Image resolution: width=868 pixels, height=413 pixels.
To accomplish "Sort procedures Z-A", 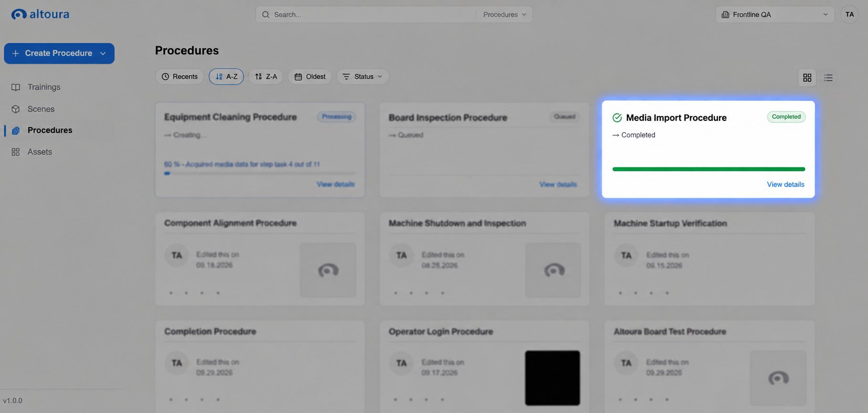I will coord(266,76).
